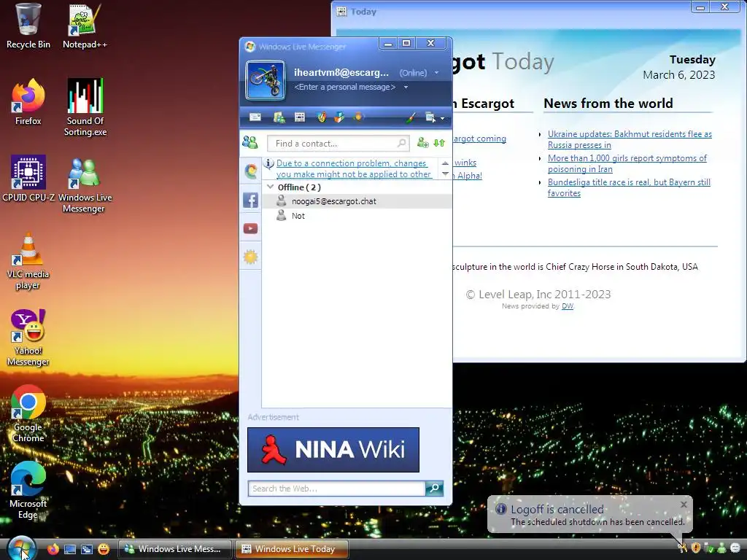Select the Yahoo! Messenger desktop icon

point(28,338)
